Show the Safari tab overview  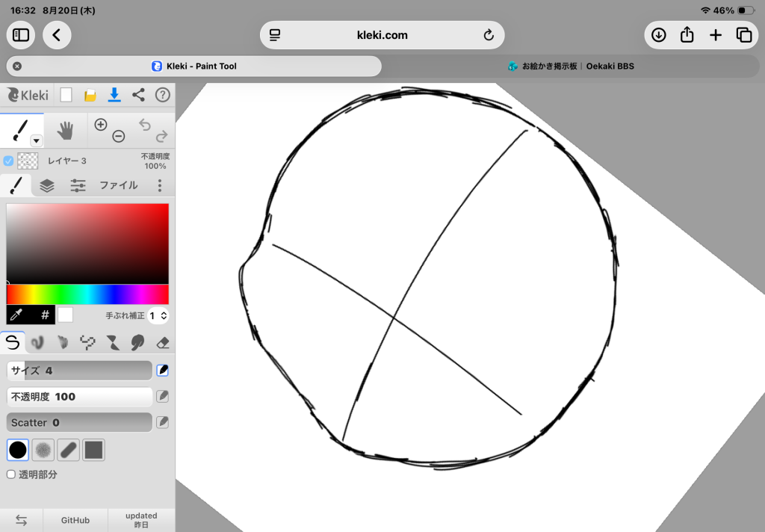(743, 35)
